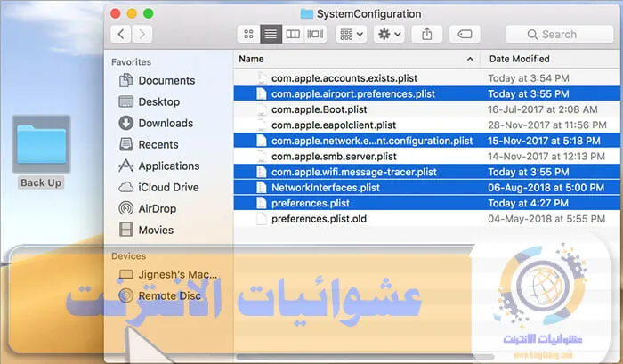
Task: Click the Recents sidebar icon
Action: (x=126, y=145)
